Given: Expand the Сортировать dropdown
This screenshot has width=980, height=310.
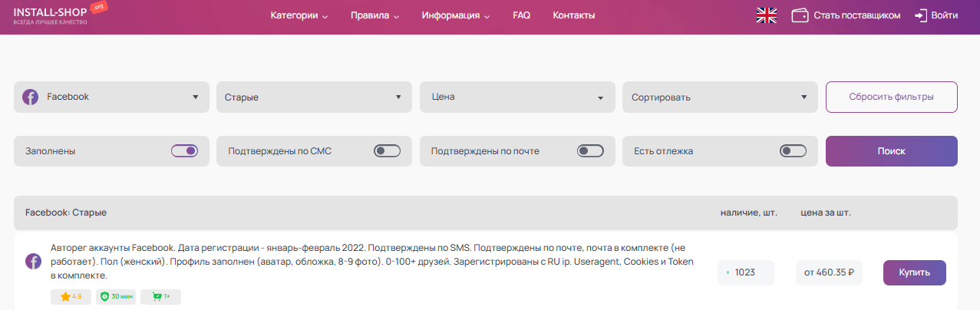Looking at the screenshot, I should 720,97.
